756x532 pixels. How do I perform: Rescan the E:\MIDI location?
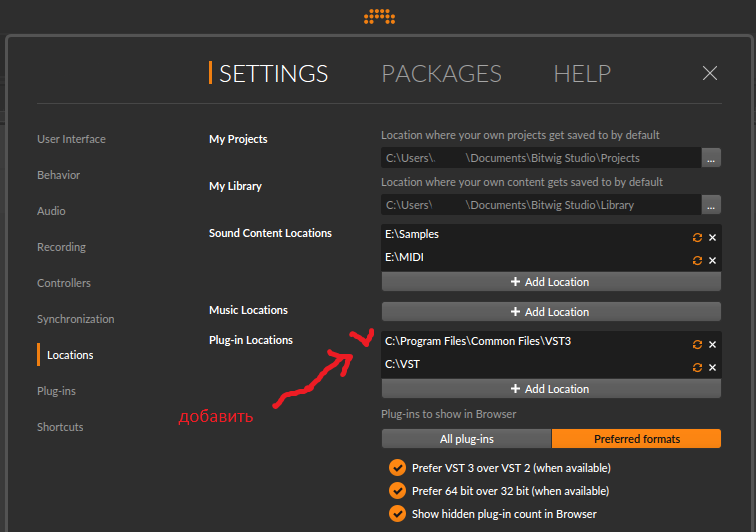[697, 260]
